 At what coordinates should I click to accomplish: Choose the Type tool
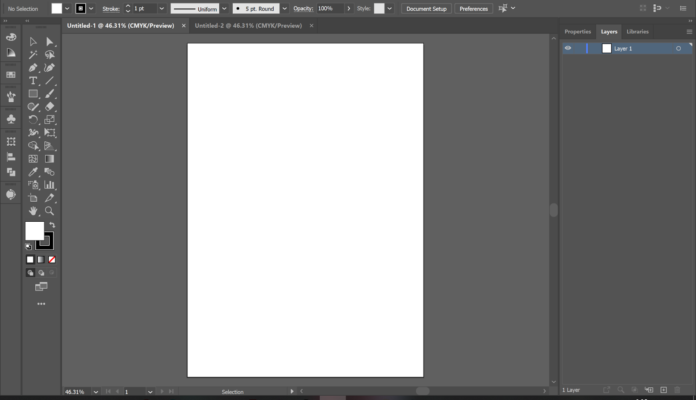[33, 81]
